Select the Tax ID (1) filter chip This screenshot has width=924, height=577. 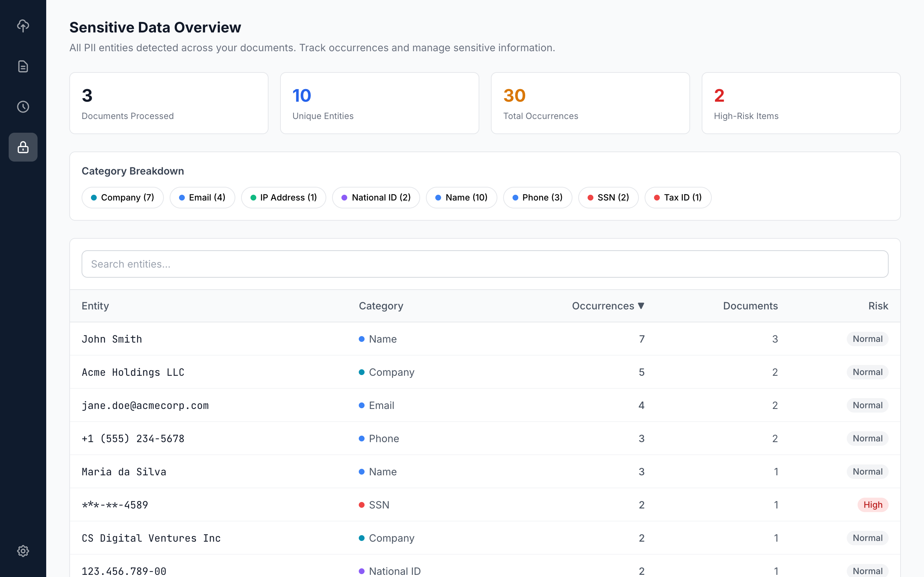(x=677, y=197)
